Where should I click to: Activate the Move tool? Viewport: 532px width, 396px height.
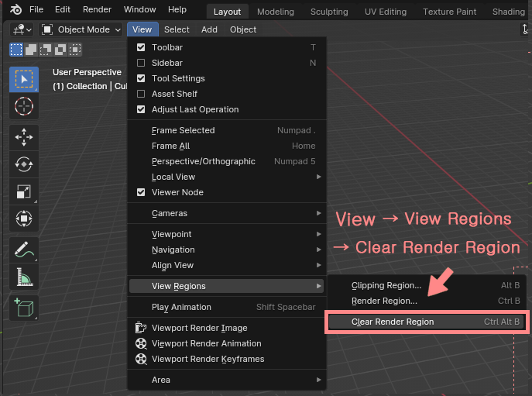click(24, 137)
